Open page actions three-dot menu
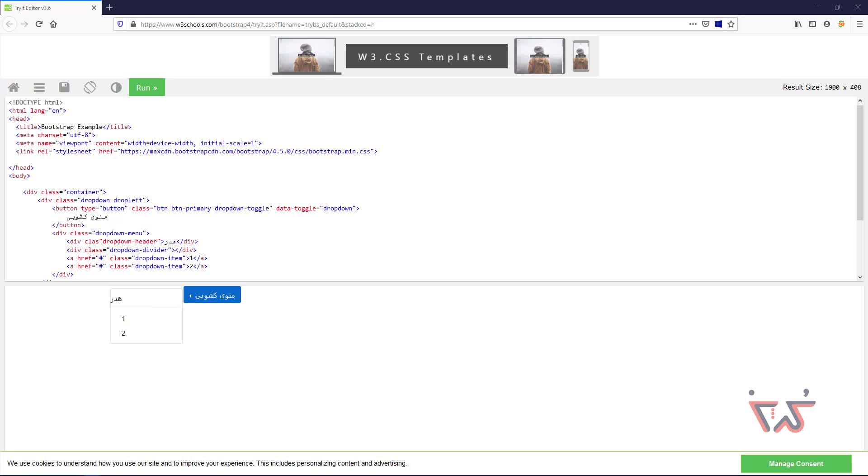 [693, 24]
